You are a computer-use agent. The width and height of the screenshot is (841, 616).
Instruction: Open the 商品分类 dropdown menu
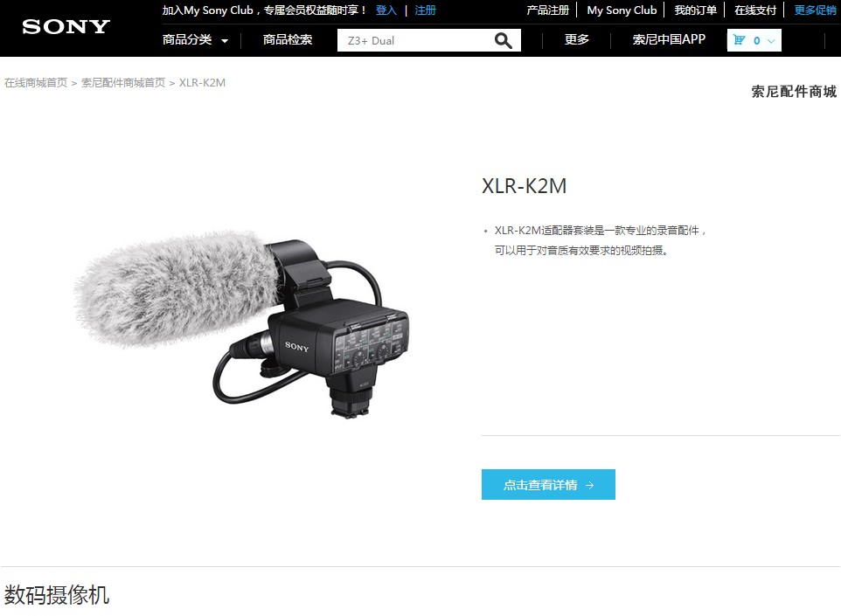pos(195,39)
